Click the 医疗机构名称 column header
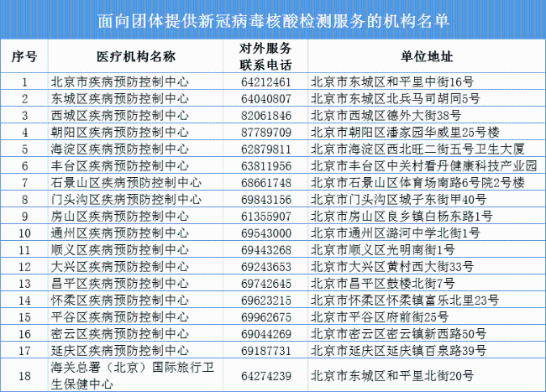 click(x=136, y=56)
